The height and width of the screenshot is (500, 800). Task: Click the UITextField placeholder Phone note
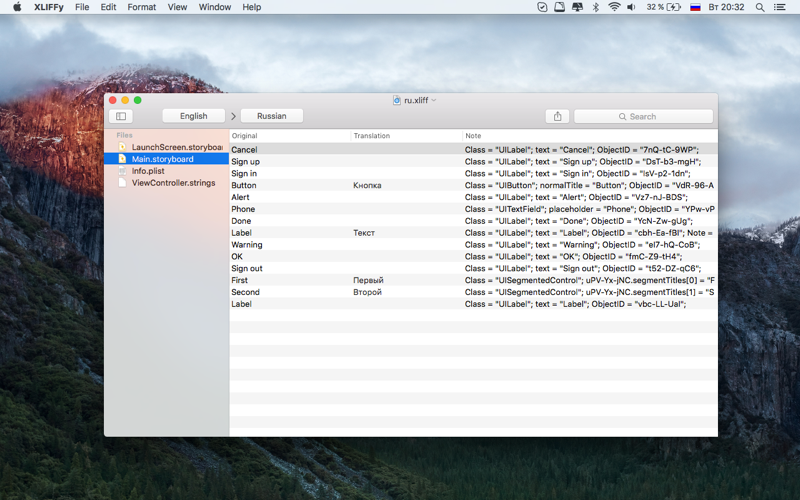point(589,209)
